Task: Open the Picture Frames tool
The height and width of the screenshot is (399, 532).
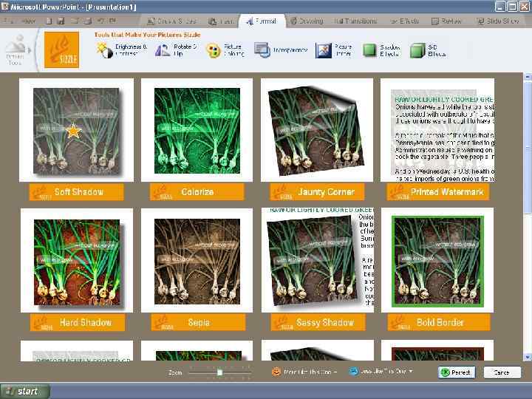Action: pos(334,50)
